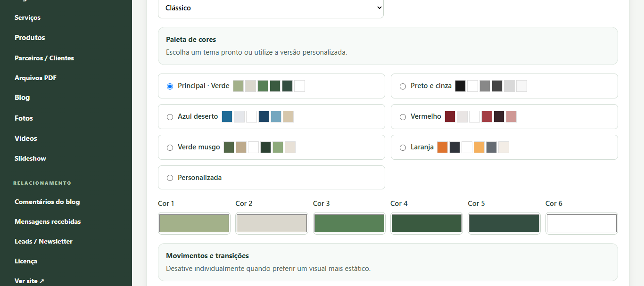Go to the Blog section

point(22,98)
